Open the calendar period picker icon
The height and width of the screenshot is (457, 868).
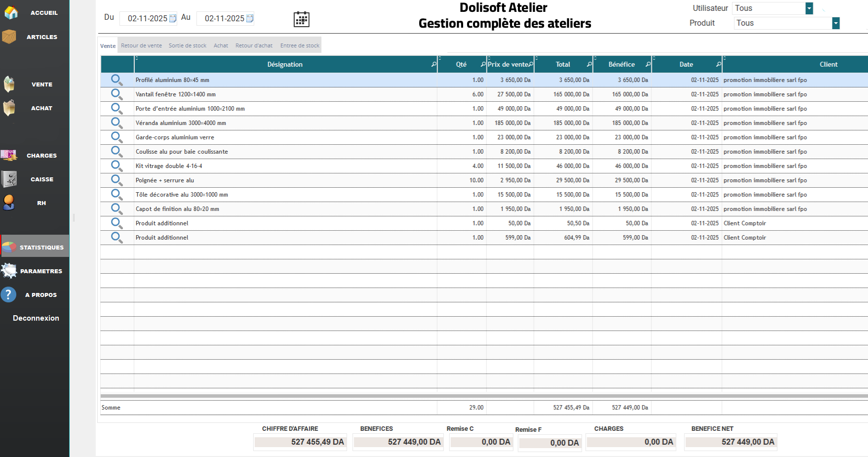pos(301,19)
